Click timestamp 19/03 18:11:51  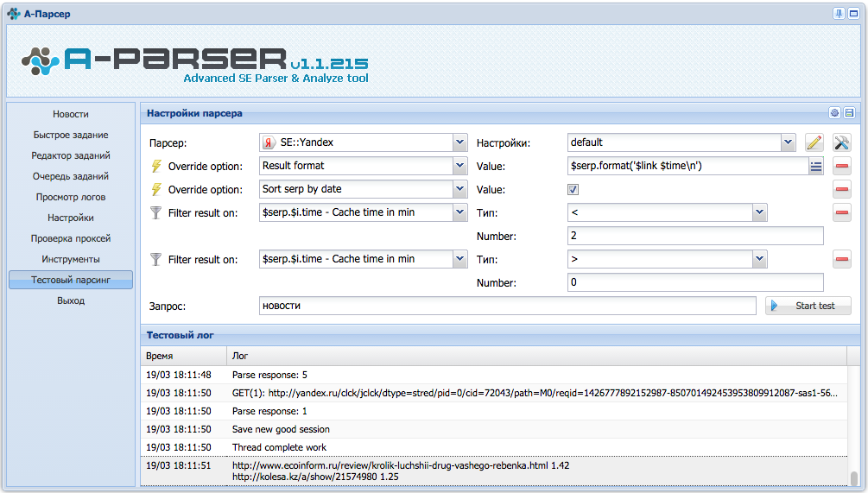[x=178, y=465]
